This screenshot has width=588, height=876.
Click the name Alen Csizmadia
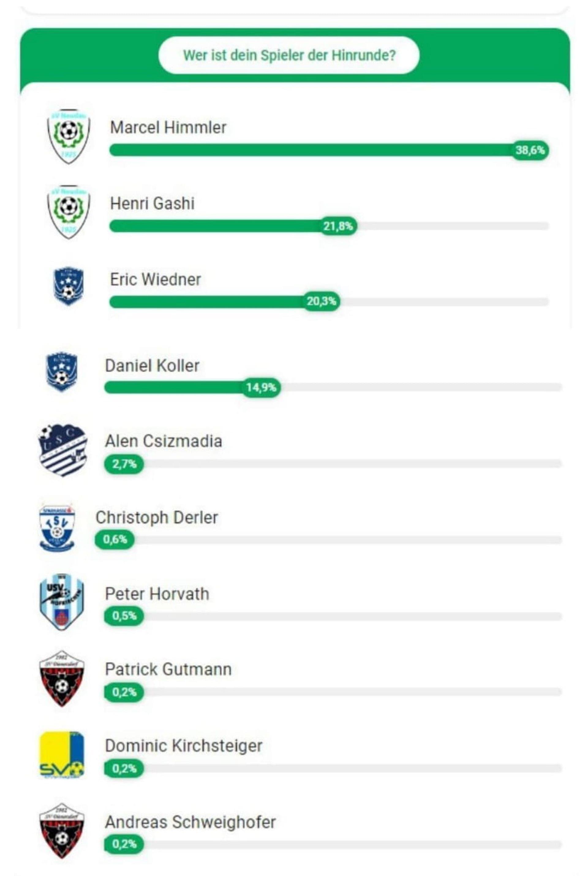(164, 441)
